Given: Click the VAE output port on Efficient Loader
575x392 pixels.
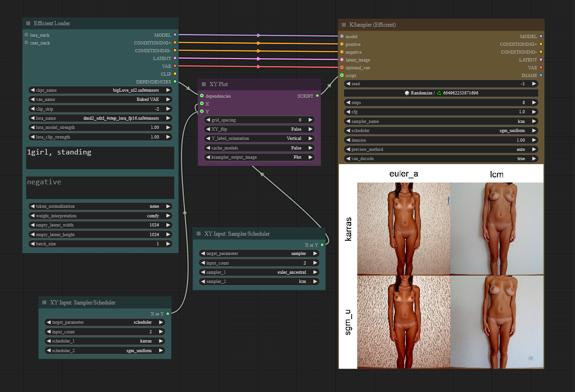Looking at the screenshot, I should click(175, 66).
